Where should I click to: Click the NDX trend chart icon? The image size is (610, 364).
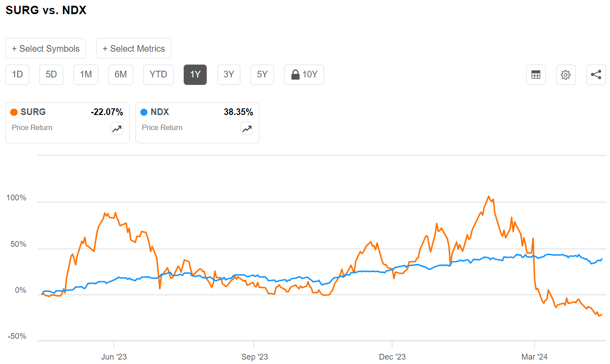(x=247, y=129)
